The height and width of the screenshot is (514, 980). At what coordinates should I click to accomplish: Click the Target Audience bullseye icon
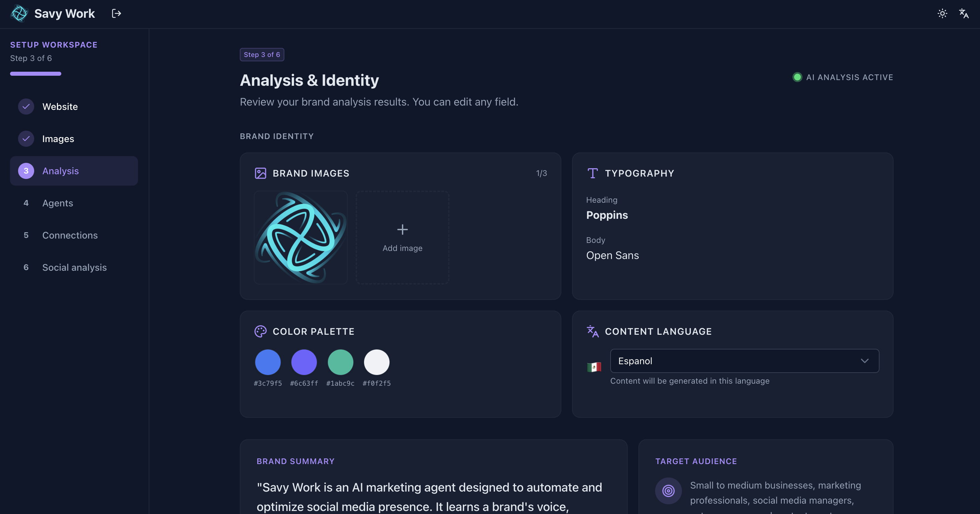pyautogui.click(x=668, y=491)
